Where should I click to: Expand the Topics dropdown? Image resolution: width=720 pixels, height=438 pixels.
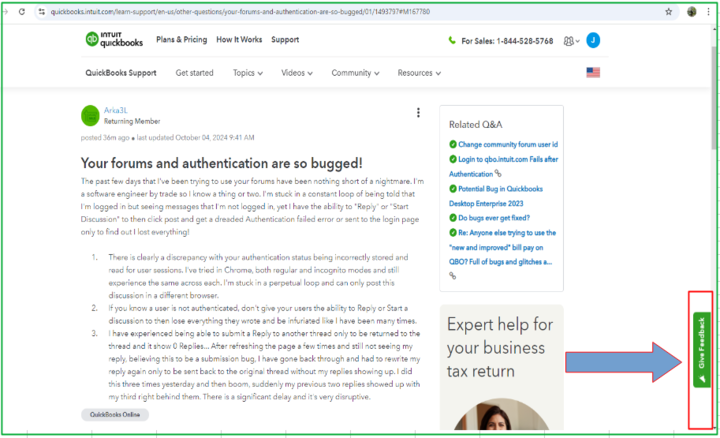tap(248, 73)
